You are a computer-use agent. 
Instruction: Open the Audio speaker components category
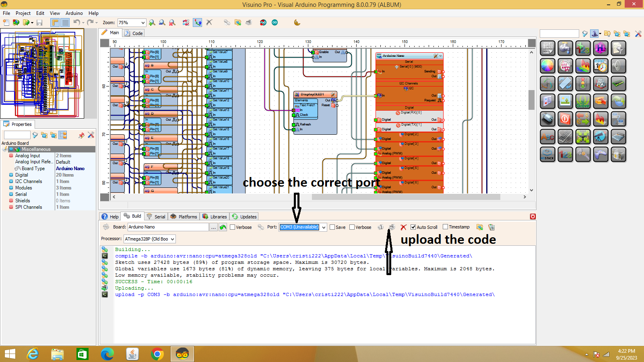pyautogui.click(x=618, y=66)
